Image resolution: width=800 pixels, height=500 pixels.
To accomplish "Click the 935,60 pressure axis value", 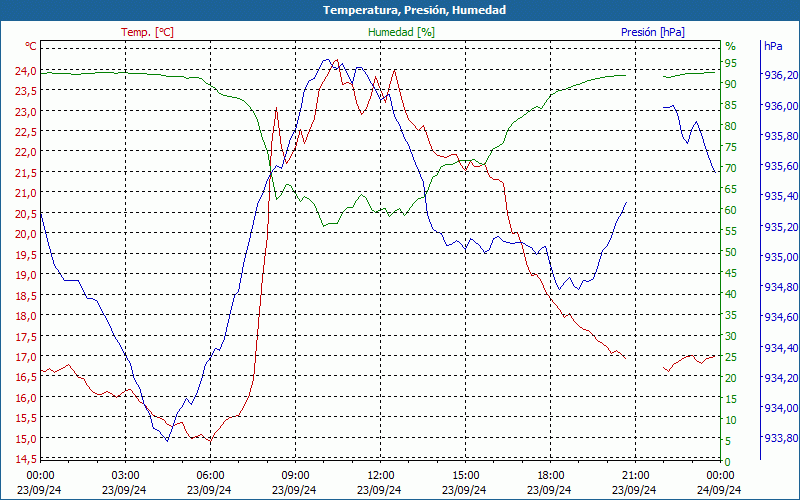I will click(x=781, y=166).
